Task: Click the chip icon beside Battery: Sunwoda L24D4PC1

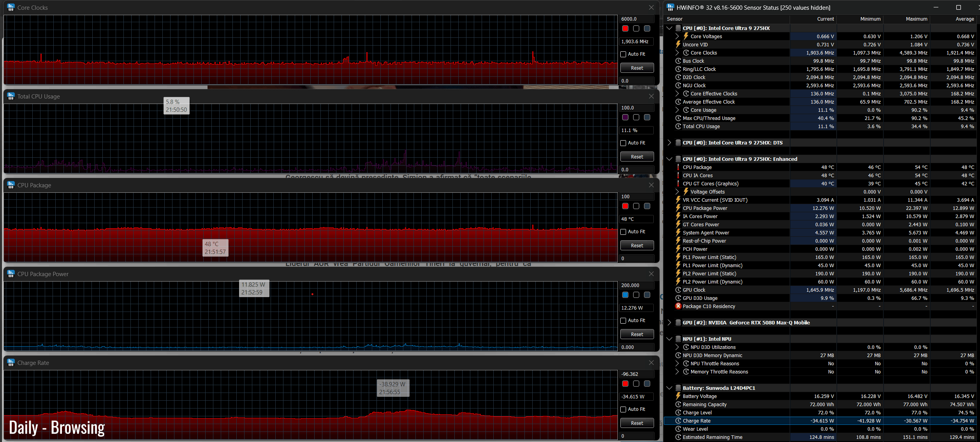Action: pyautogui.click(x=678, y=388)
